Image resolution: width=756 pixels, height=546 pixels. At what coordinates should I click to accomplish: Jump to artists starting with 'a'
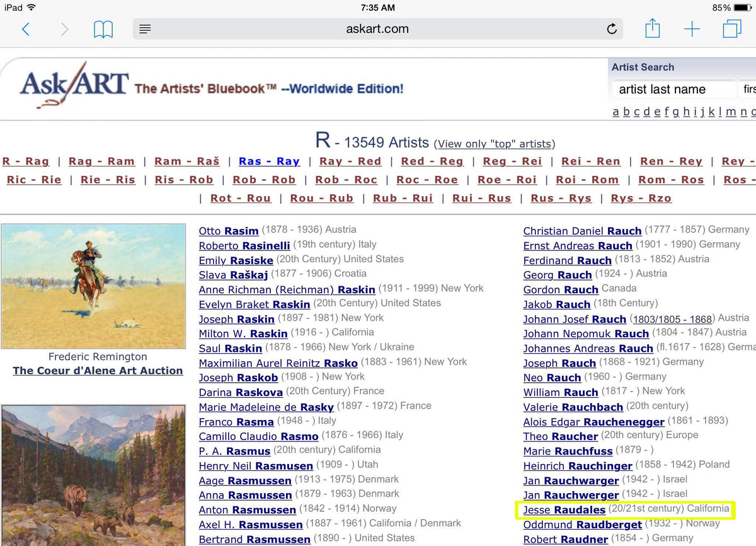click(x=616, y=112)
